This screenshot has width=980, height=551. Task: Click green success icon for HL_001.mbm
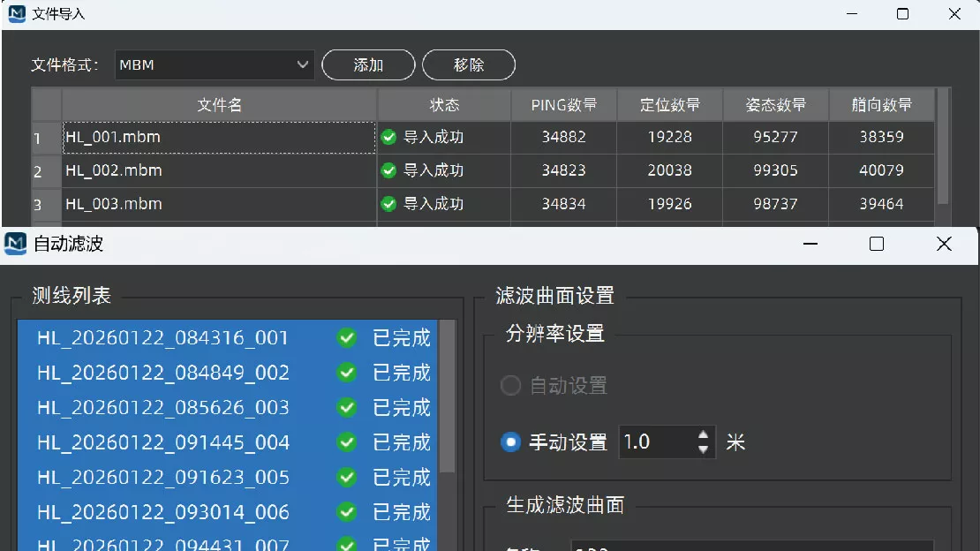click(x=388, y=137)
